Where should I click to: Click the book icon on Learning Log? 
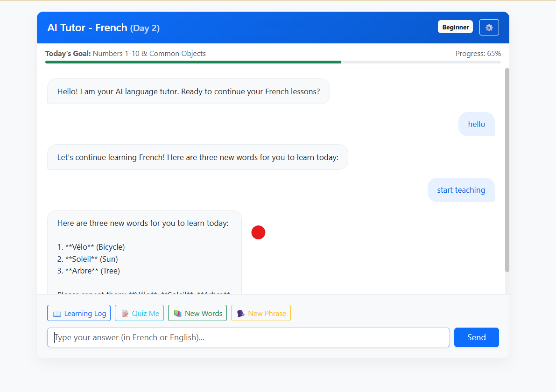coord(57,313)
